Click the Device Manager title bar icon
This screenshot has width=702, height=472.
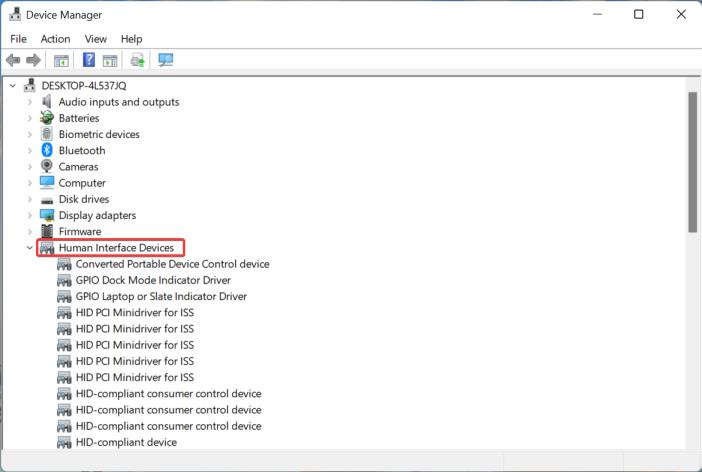pyautogui.click(x=15, y=14)
